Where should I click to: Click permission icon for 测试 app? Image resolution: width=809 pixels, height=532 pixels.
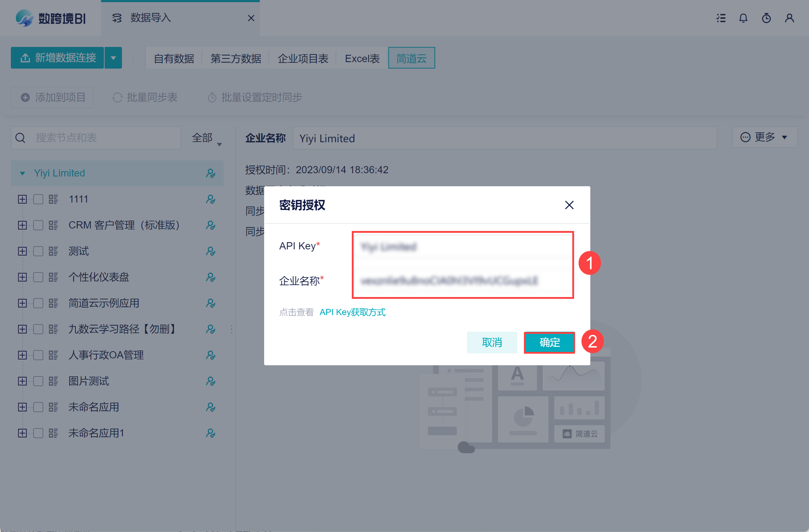[210, 251]
